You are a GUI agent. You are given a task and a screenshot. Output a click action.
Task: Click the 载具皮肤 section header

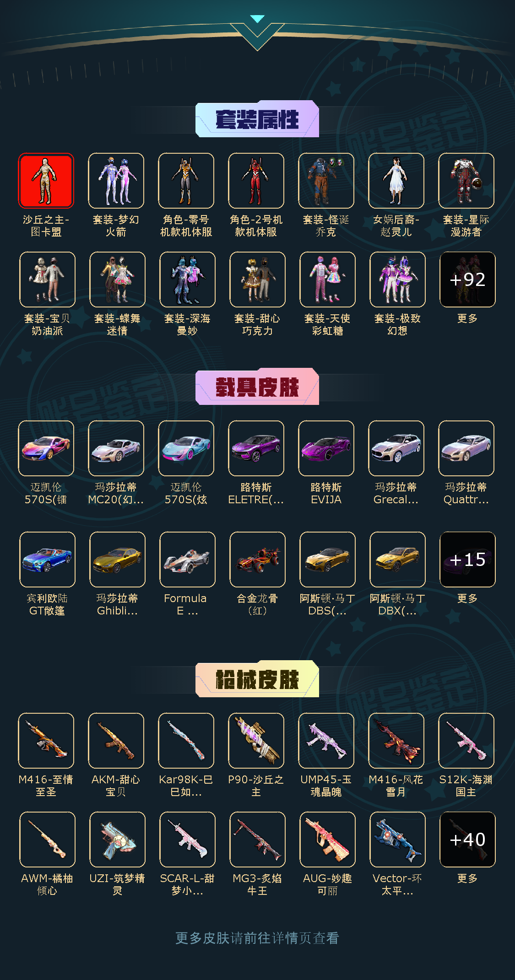(x=257, y=387)
